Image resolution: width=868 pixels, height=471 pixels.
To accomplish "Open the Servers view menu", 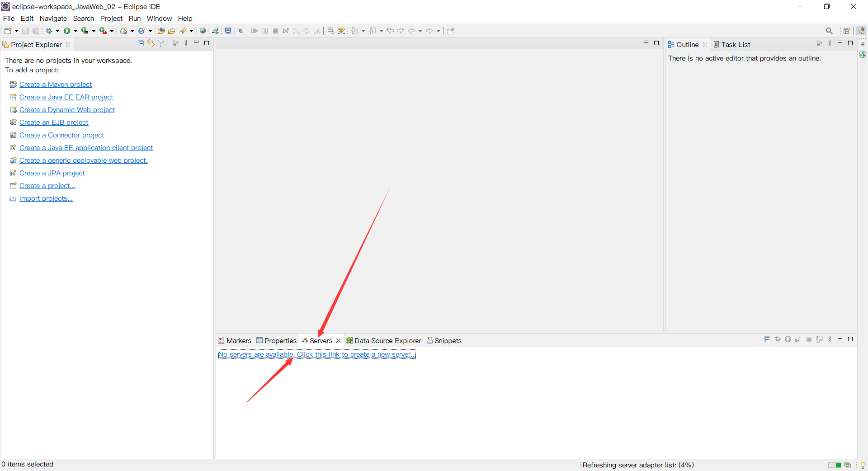I will [x=830, y=339].
